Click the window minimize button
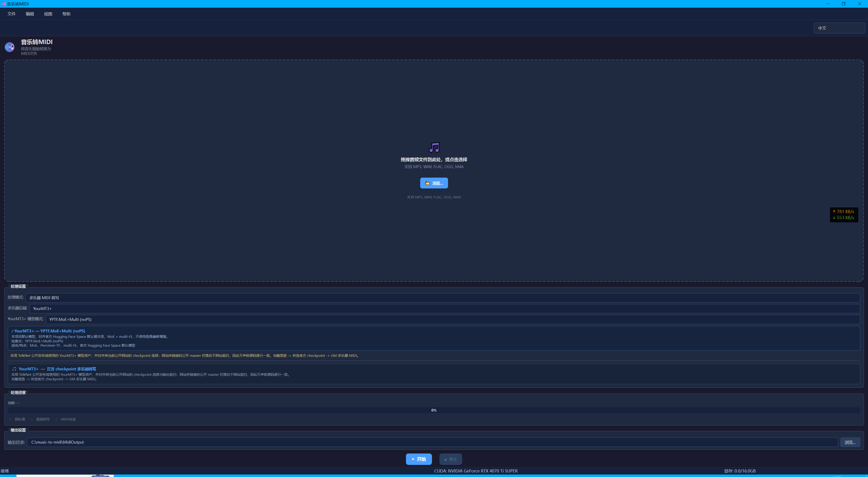Image resolution: width=868 pixels, height=477 pixels. (x=828, y=4)
